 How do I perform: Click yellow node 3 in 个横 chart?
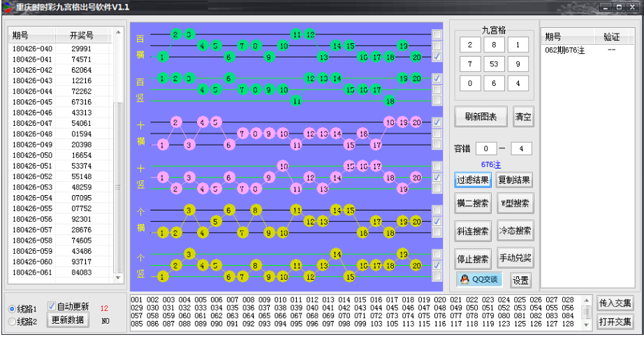click(x=189, y=210)
